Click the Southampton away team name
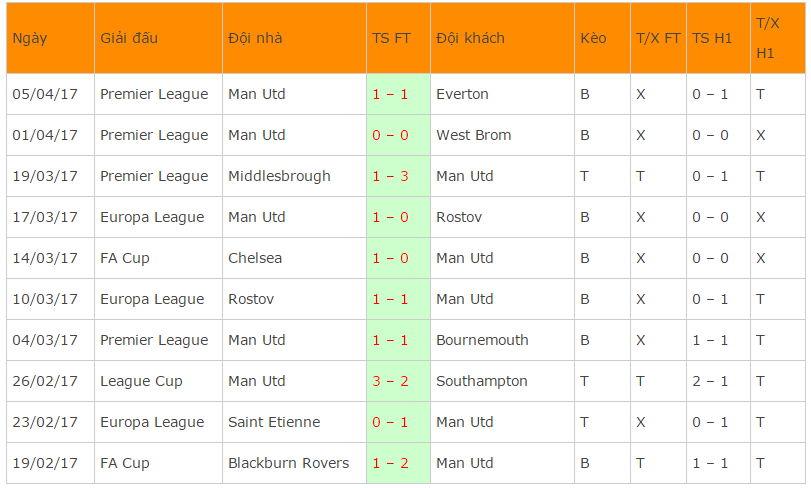This screenshot has height=488, width=811. (x=482, y=382)
